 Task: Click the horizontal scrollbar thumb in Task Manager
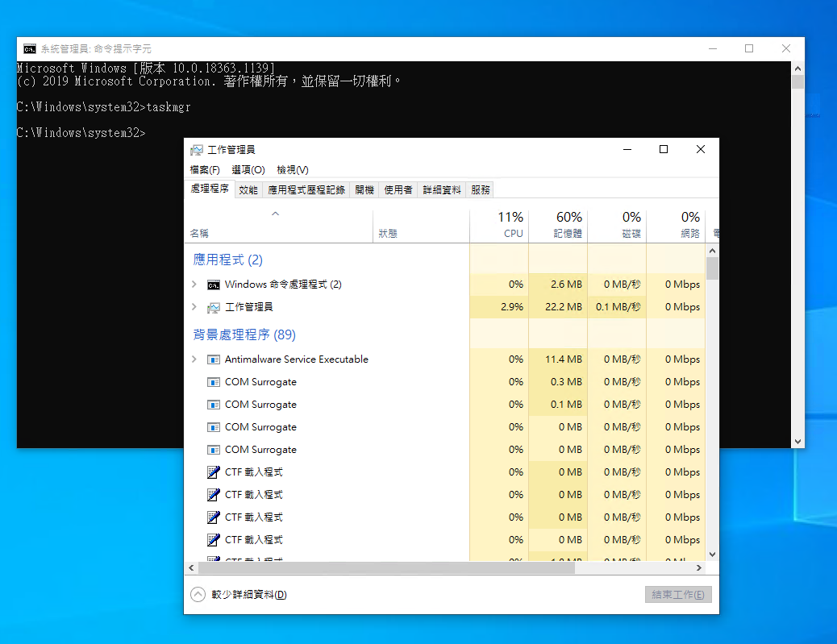point(386,568)
